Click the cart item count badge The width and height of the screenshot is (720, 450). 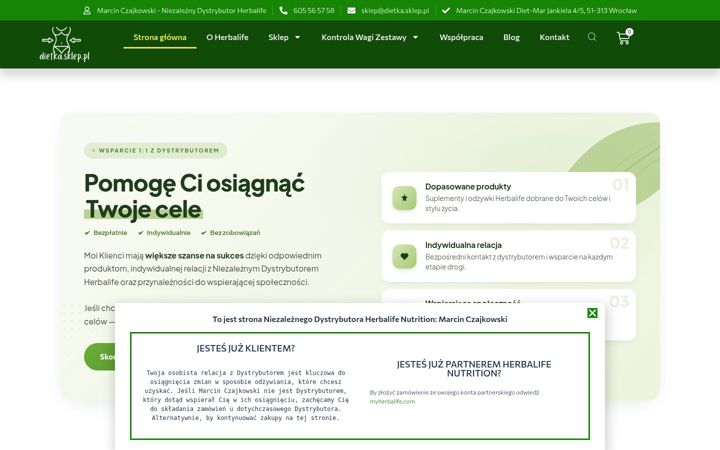[x=629, y=32]
